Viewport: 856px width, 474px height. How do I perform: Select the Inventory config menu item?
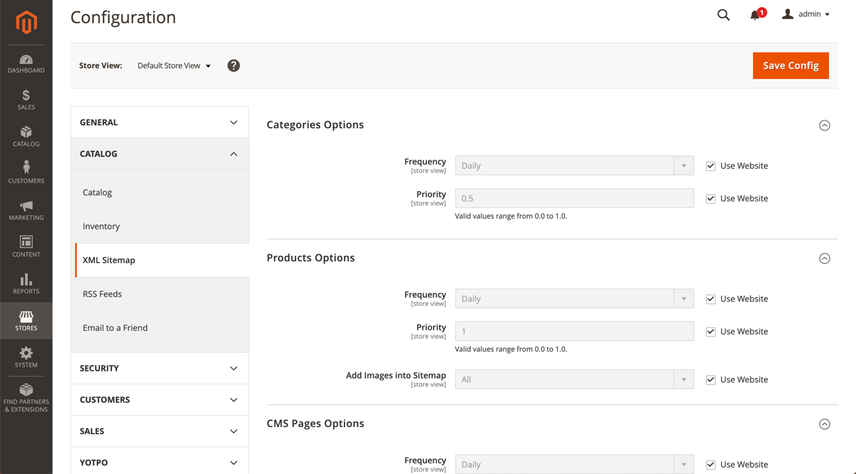coord(101,226)
